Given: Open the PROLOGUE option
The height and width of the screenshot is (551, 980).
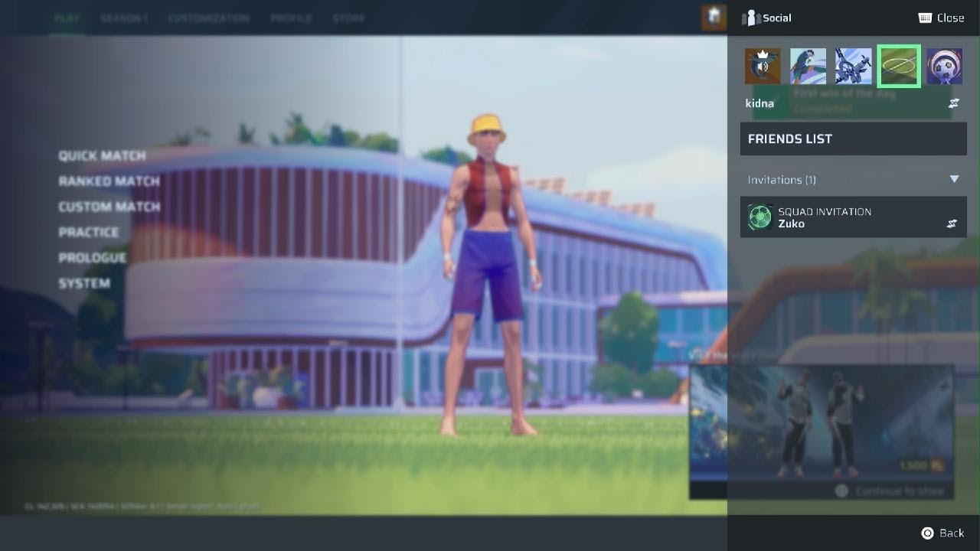Looking at the screenshot, I should pos(93,258).
